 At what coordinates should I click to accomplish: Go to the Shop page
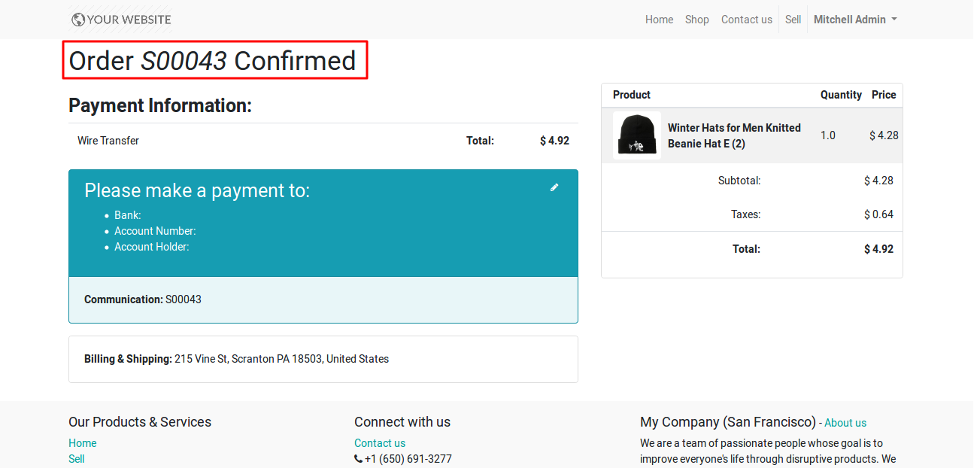pyautogui.click(x=697, y=20)
